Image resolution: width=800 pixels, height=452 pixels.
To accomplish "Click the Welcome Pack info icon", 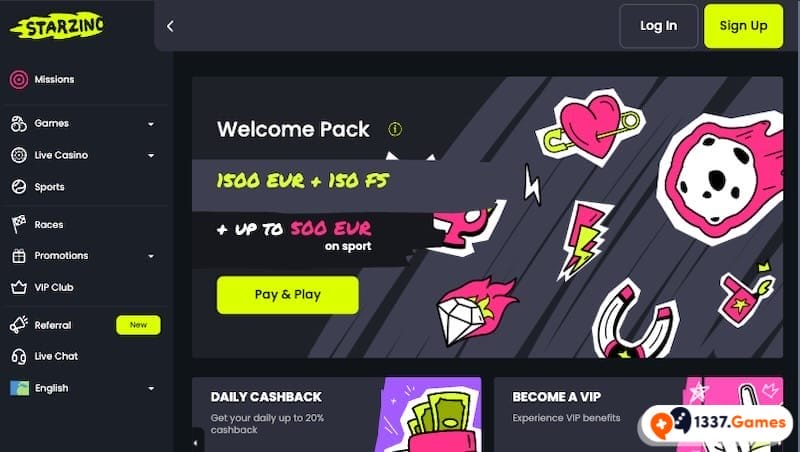I will point(395,130).
